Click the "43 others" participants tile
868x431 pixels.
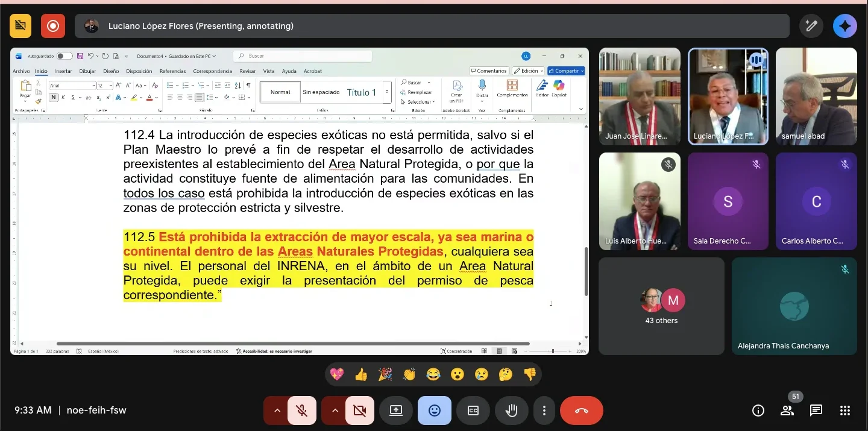tap(661, 306)
